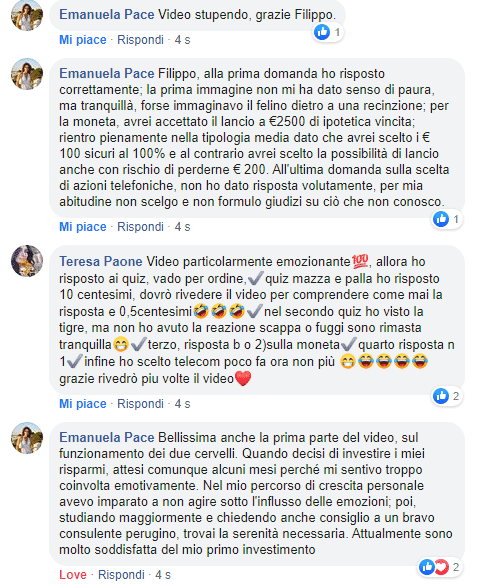The image size is (488, 585).
Task: Open '4 s' timestamp under Teresa's comment
Action: (x=182, y=404)
